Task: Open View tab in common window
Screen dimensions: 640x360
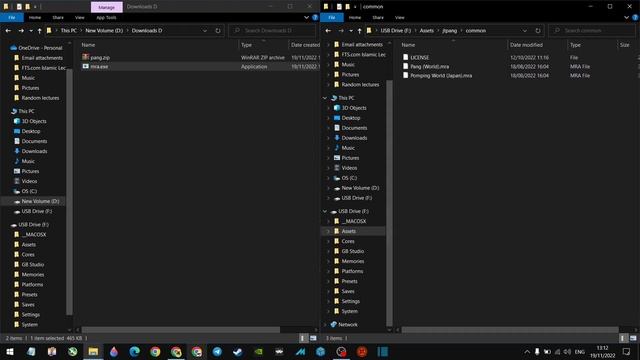Action: (400, 18)
